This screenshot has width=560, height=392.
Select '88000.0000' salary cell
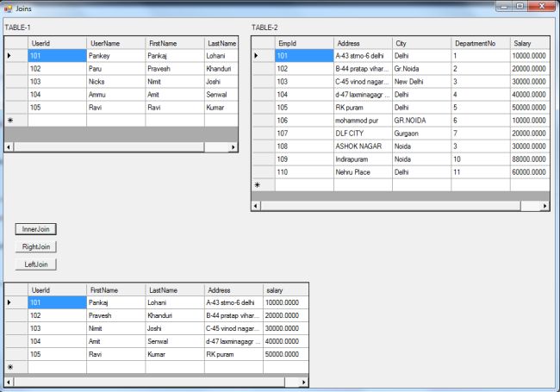coord(530,159)
